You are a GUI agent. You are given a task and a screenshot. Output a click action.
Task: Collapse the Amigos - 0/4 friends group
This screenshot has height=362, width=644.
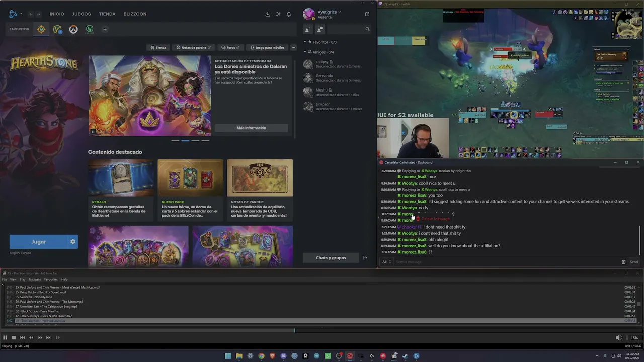click(x=305, y=52)
